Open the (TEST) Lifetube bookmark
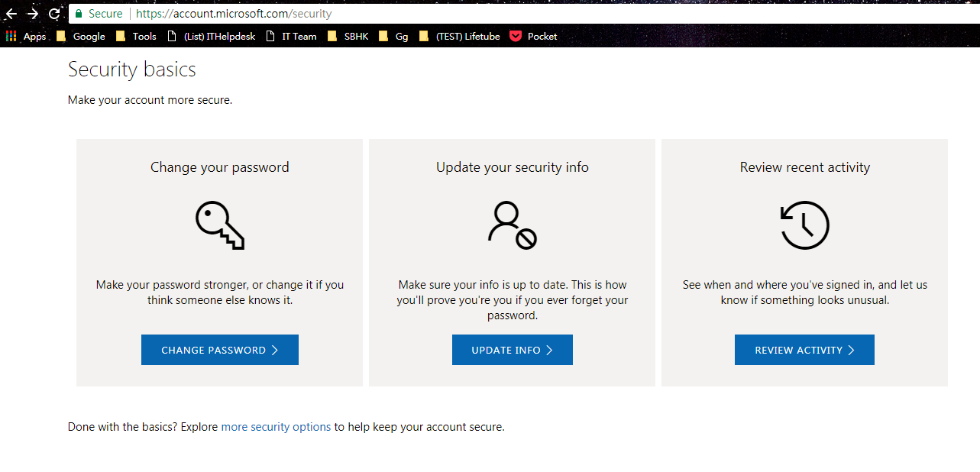980x472 pixels. pos(467,35)
